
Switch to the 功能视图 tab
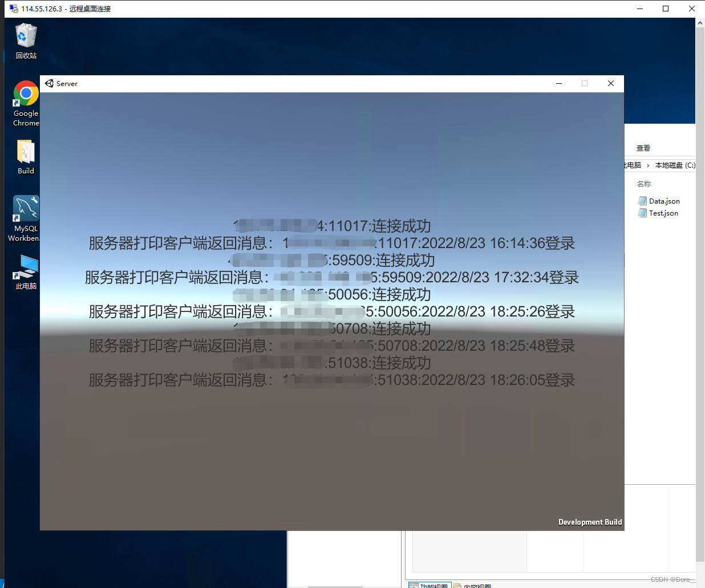tap(430, 585)
